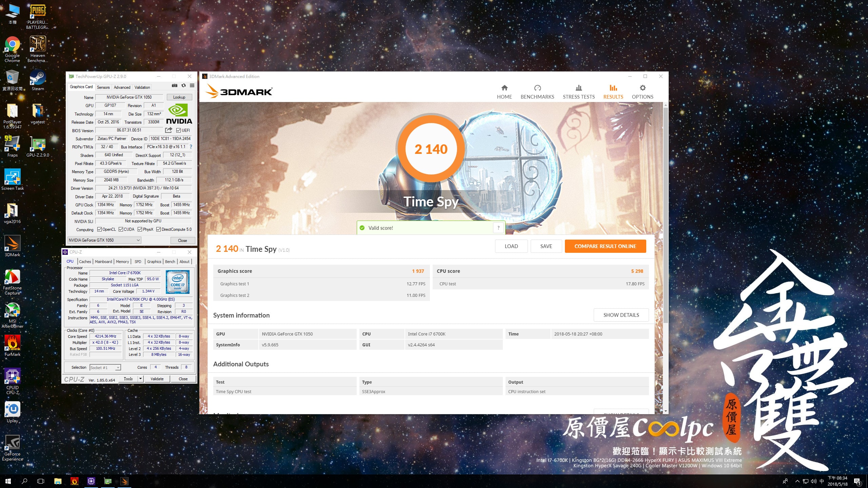Switch to the Validation tab in GPU-Z
The image size is (868, 488).
pos(142,87)
